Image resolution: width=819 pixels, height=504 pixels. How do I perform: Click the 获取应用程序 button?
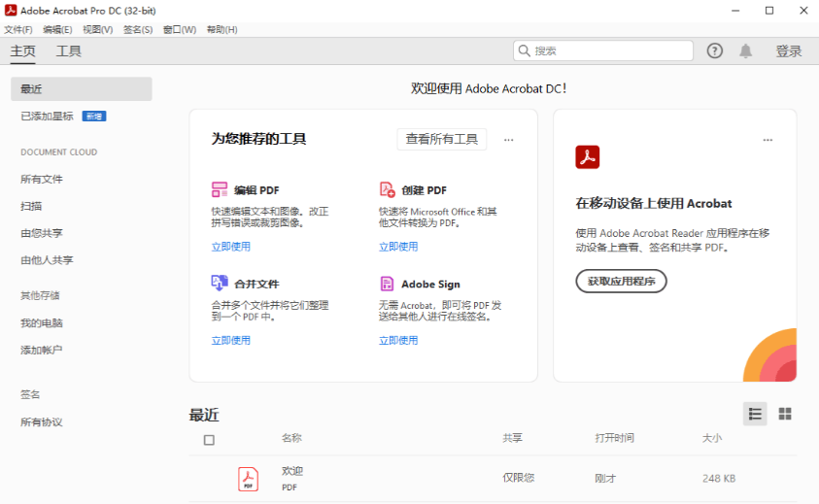(622, 282)
